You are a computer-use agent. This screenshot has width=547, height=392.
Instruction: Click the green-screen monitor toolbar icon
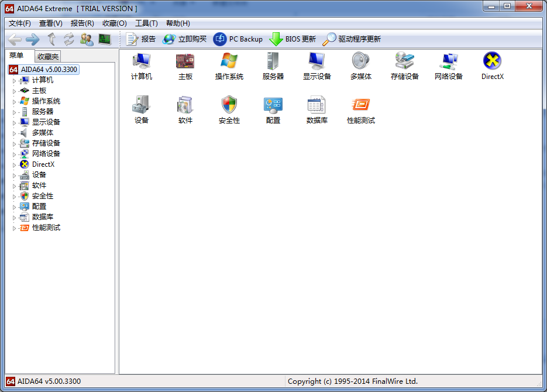point(105,39)
